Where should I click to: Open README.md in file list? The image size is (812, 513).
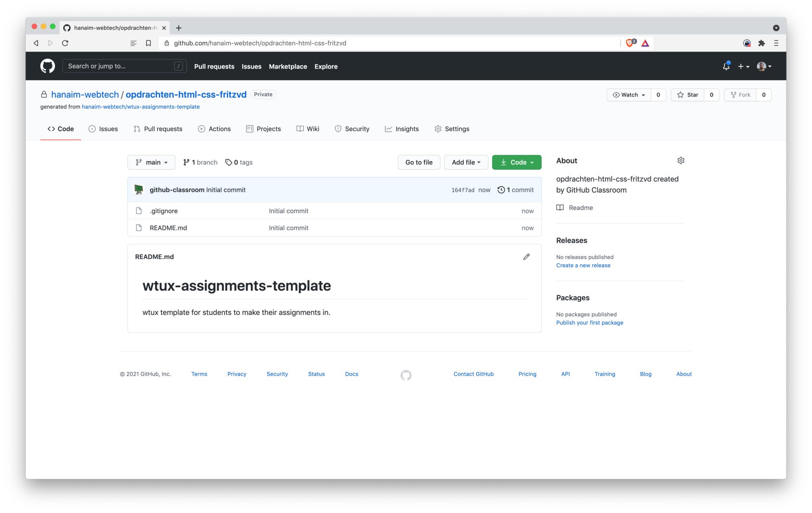(x=168, y=228)
